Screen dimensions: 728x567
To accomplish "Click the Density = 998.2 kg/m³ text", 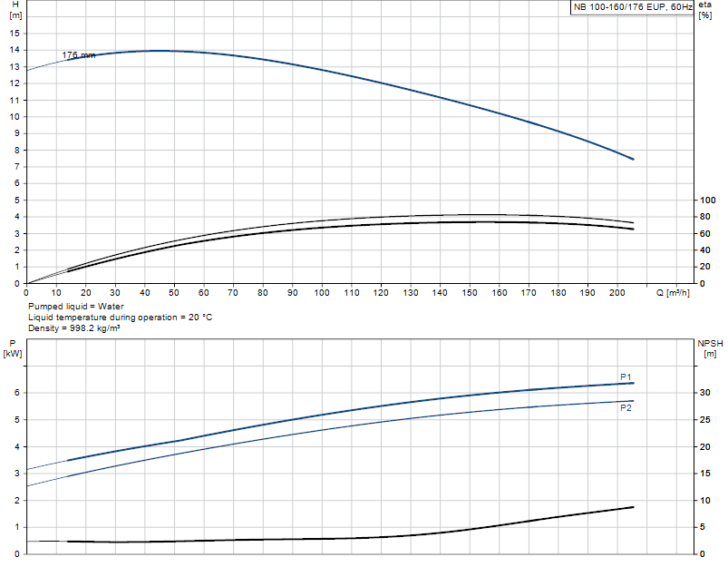I will tap(73, 328).
